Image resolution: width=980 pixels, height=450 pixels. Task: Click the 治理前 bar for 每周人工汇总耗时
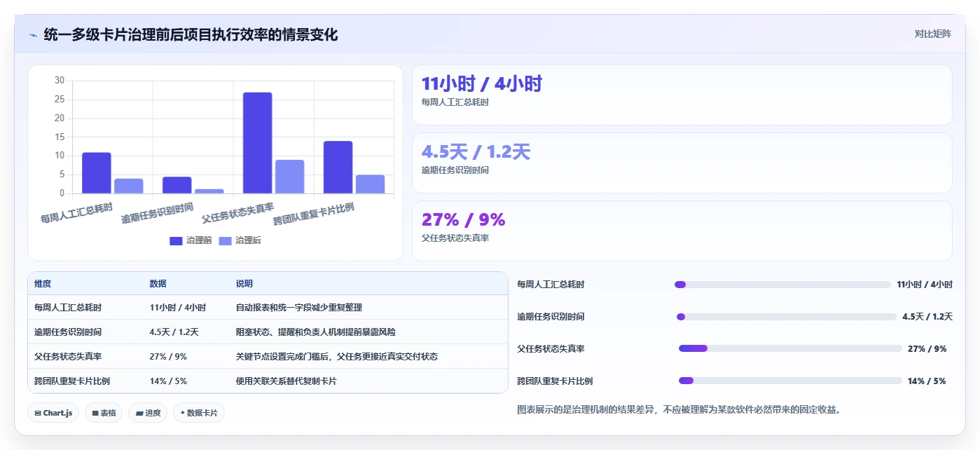[x=97, y=173]
